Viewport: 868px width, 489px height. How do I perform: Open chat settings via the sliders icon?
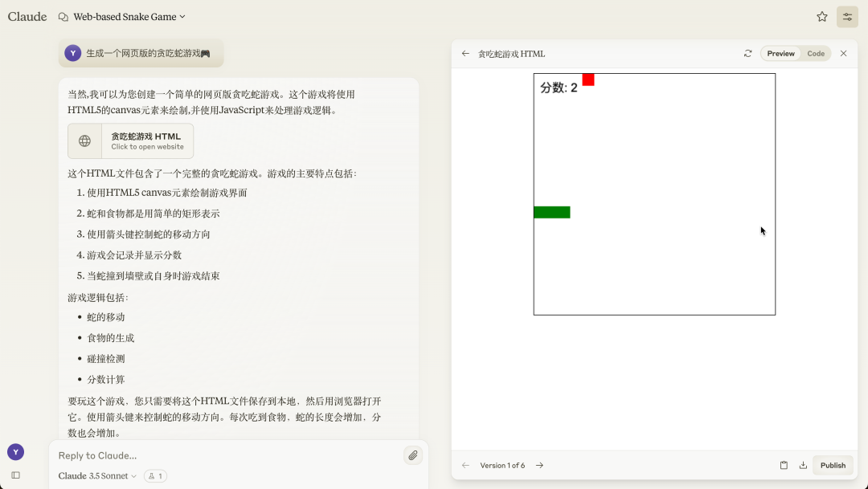[847, 16]
